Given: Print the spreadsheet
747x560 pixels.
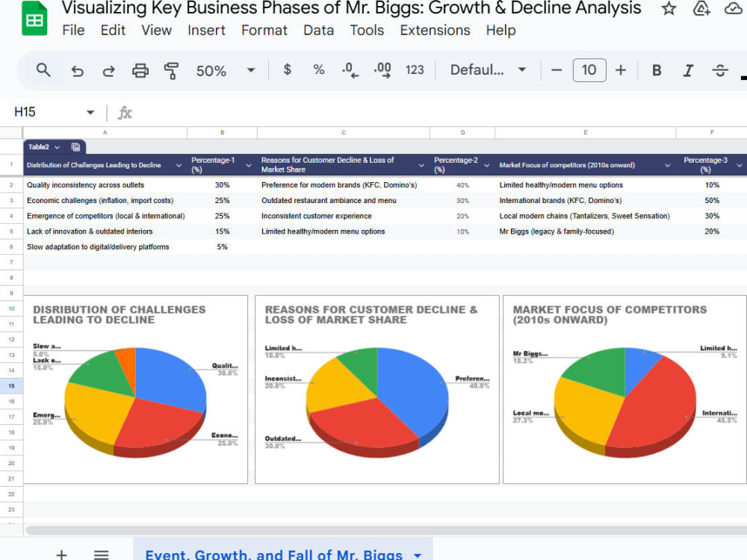Looking at the screenshot, I should (140, 70).
